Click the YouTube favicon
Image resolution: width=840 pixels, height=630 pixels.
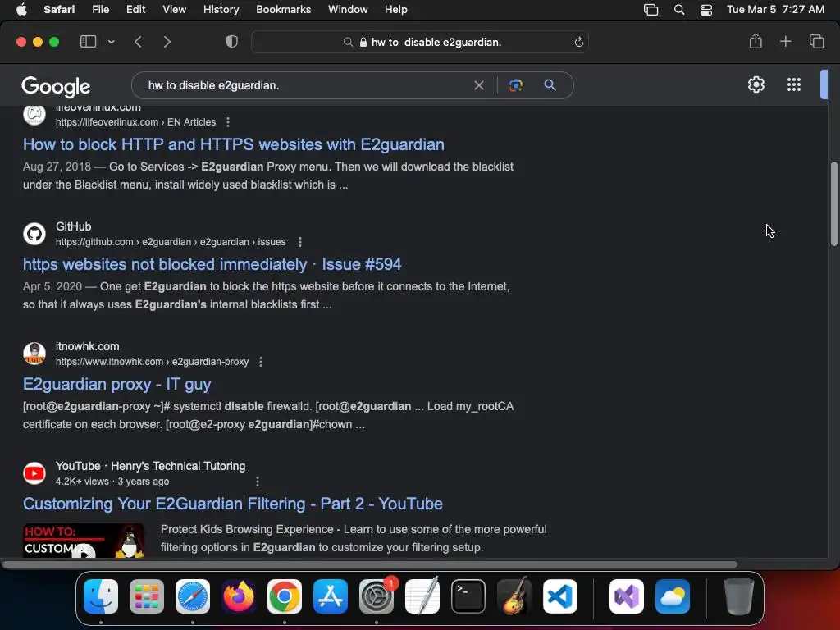click(34, 473)
